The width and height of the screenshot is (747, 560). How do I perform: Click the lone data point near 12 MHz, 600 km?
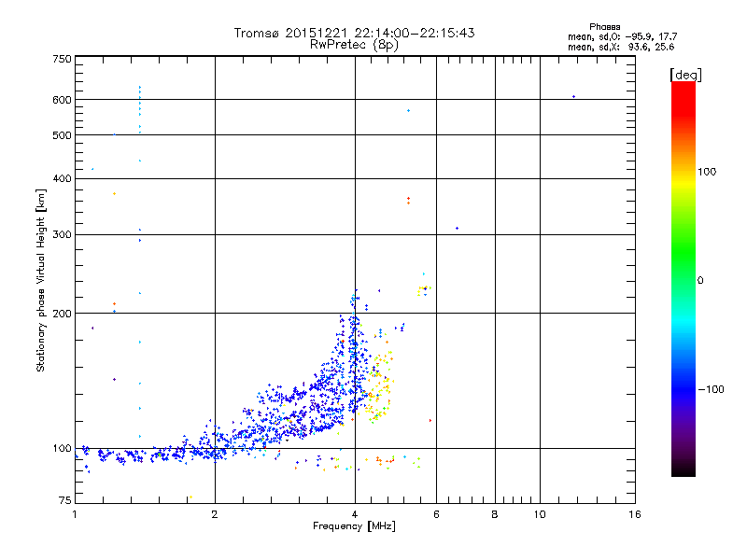pos(574,97)
